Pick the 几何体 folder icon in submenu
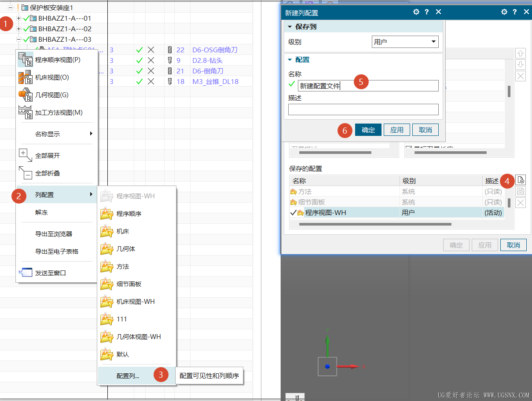532x401 pixels. coord(106,249)
